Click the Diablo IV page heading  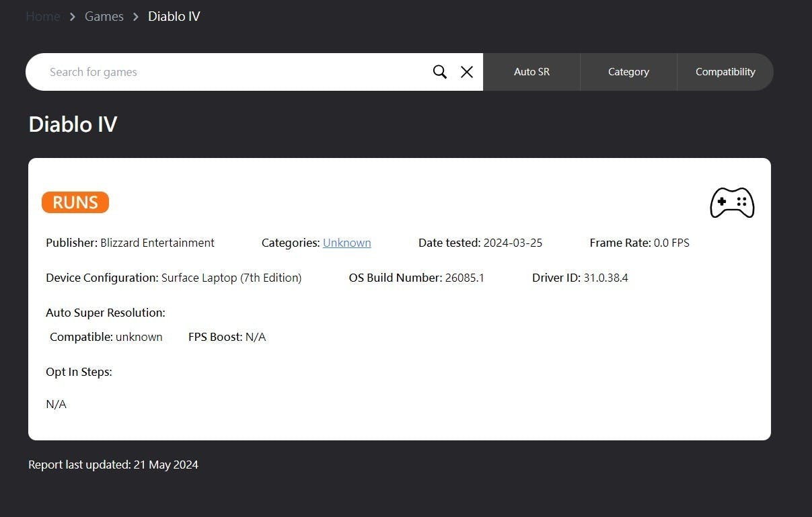pyautogui.click(x=73, y=124)
